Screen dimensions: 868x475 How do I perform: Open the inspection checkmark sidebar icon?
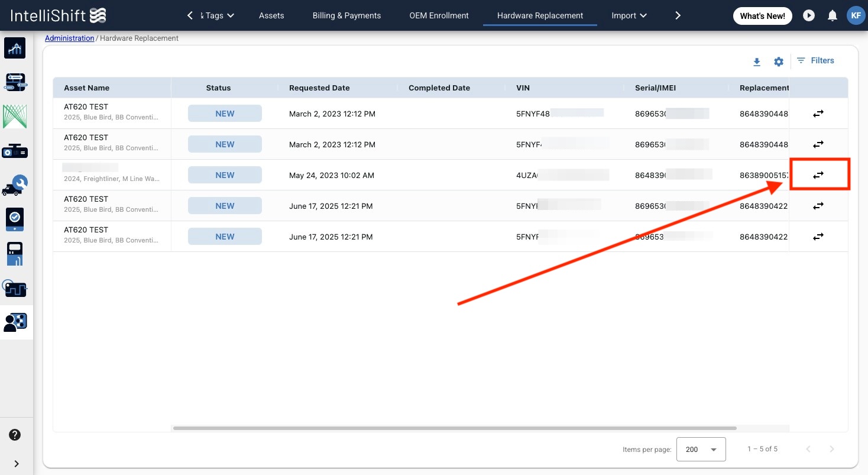[x=15, y=219]
